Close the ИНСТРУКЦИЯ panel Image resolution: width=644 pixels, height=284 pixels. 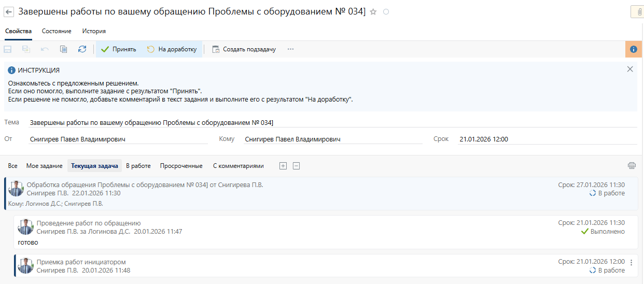pos(630,69)
